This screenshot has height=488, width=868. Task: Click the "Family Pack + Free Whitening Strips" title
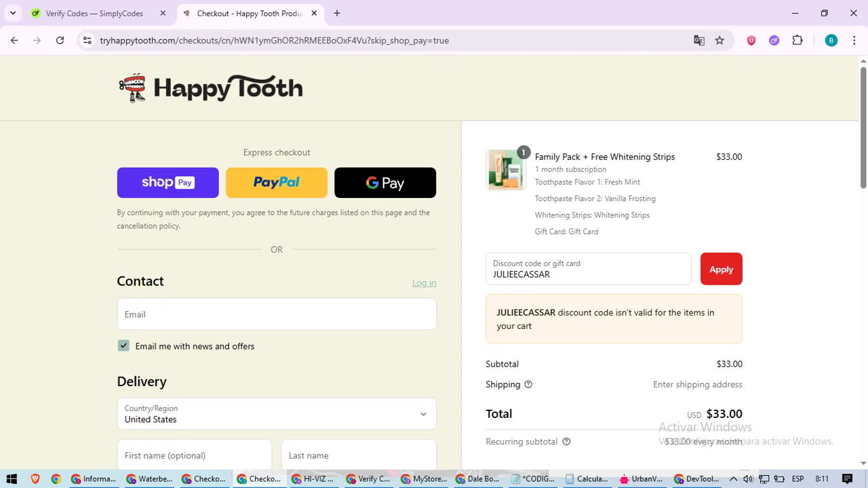tap(605, 157)
